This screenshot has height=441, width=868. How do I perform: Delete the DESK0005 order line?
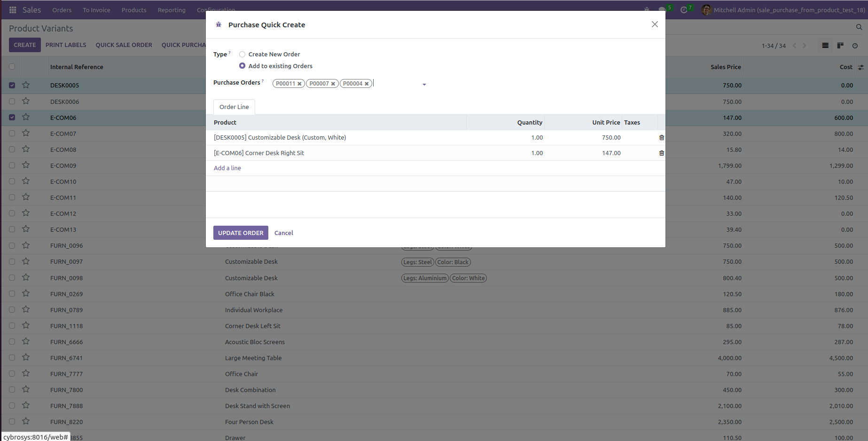click(662, 138)
